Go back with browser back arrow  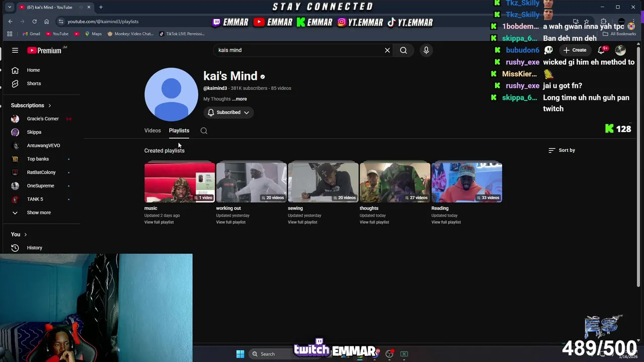coord(11,22)
